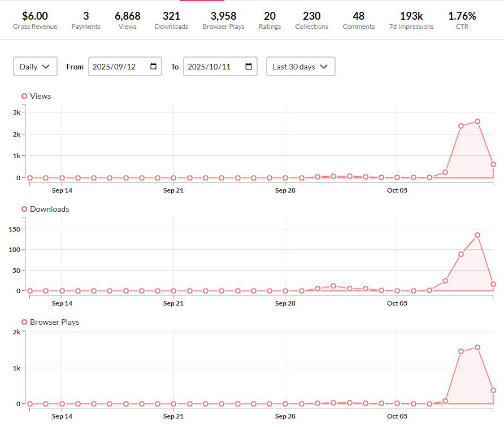Viewport: 504px width, 427px height.
Task: Open the Last 30 days range dropdown
Action: click(x=300, y=67)
